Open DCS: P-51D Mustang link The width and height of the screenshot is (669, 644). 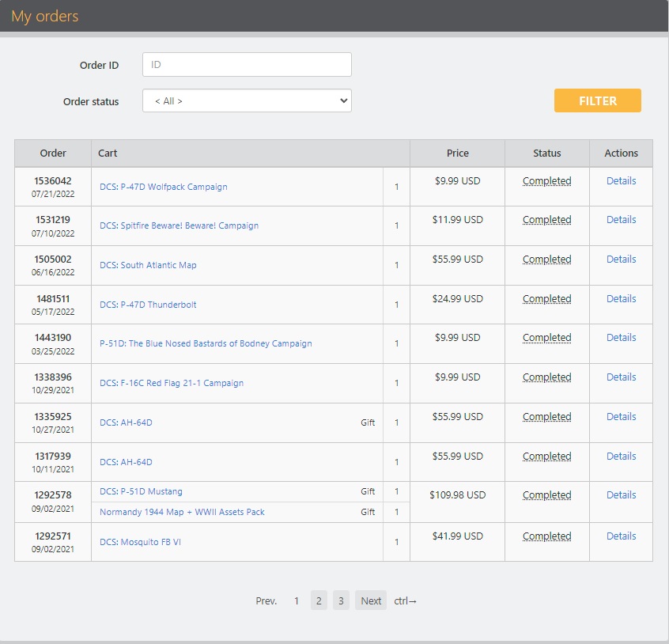click(141, 491)
